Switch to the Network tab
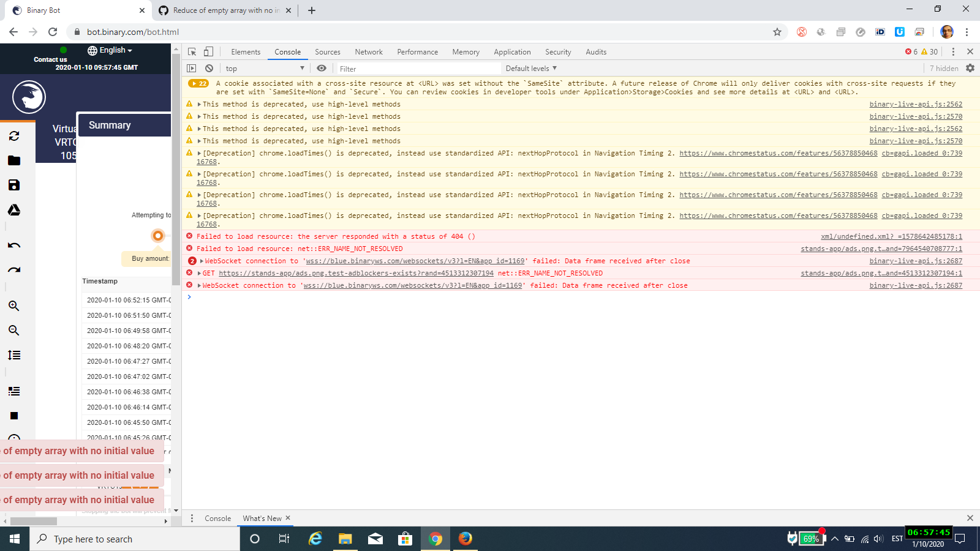 369,52
